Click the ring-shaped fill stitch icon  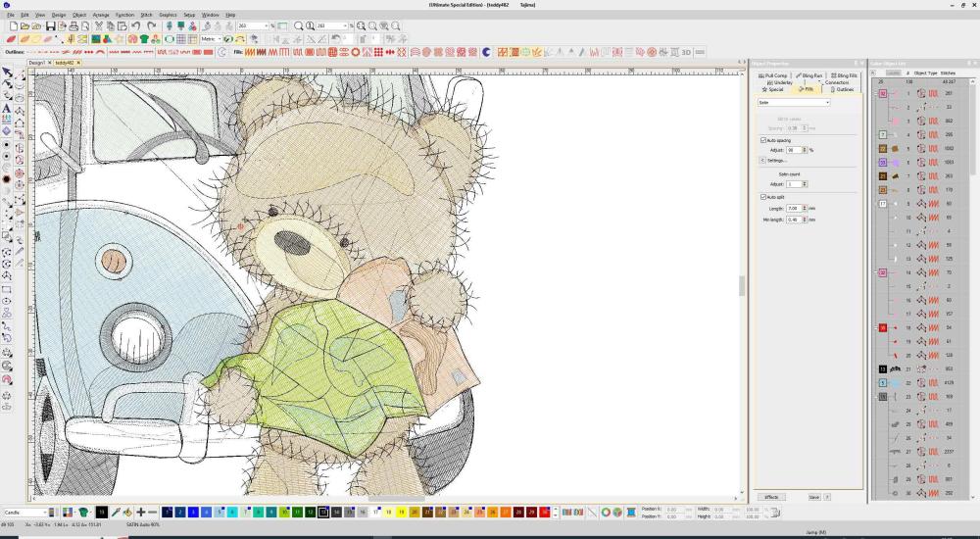click(356, 52)
